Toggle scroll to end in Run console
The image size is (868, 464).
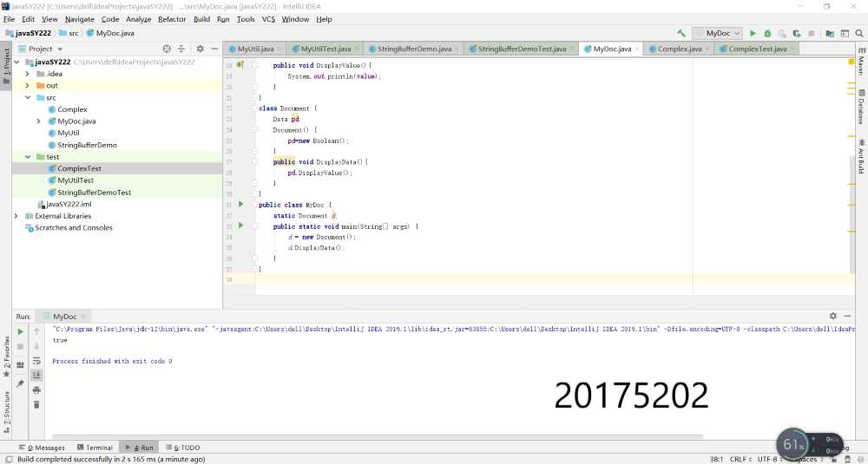[36, 375]
